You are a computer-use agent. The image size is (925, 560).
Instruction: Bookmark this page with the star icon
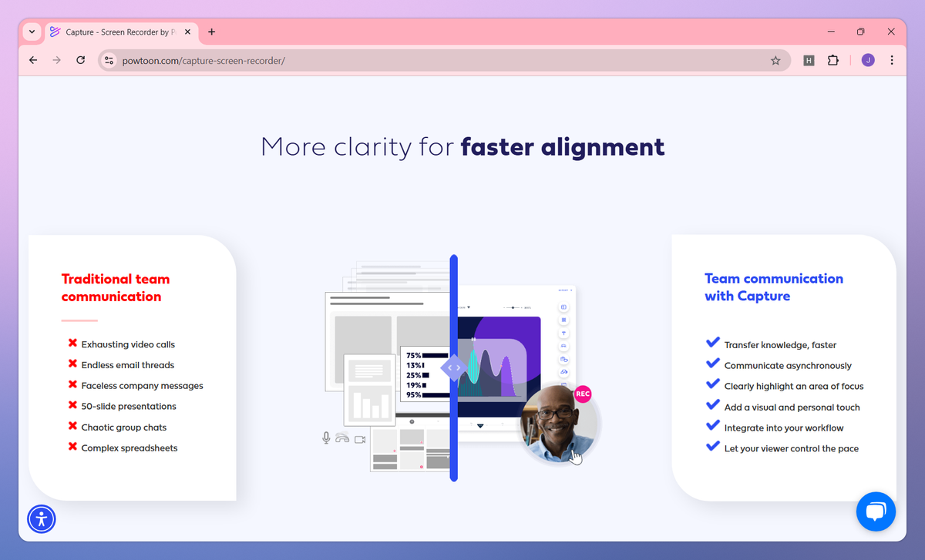click(775, 60)
